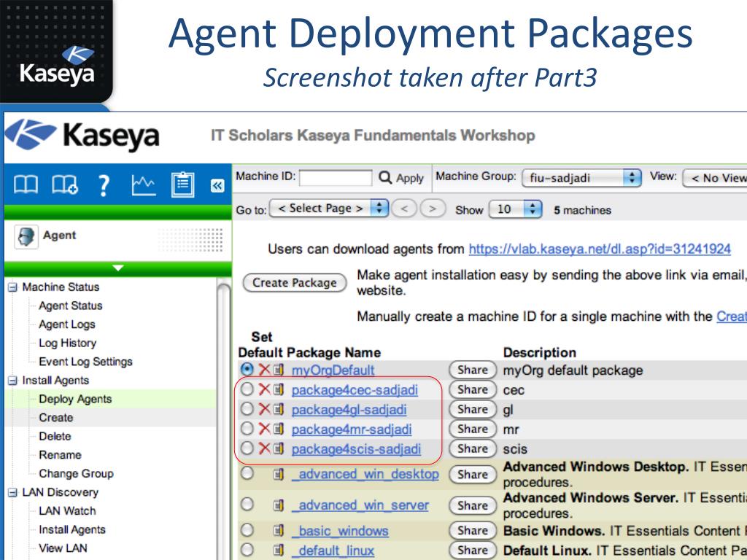Collapse the LAN Discovery tree node

click(x=12, y=492)
